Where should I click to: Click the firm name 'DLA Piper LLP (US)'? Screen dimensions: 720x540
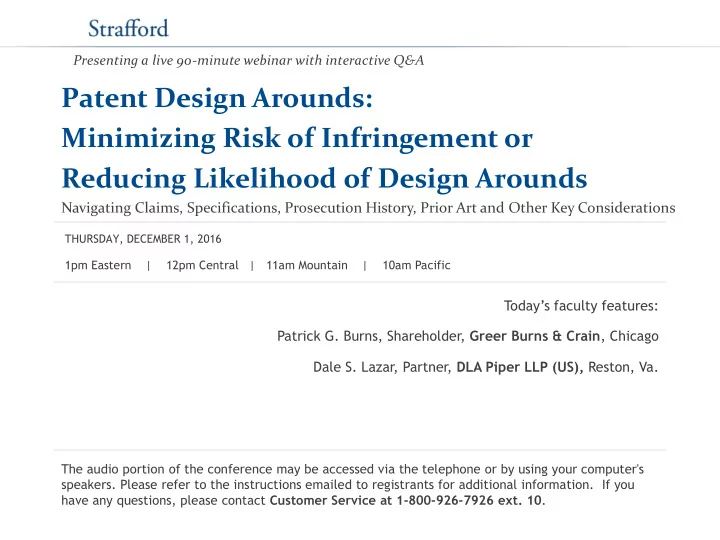click(x=519, y=367)
